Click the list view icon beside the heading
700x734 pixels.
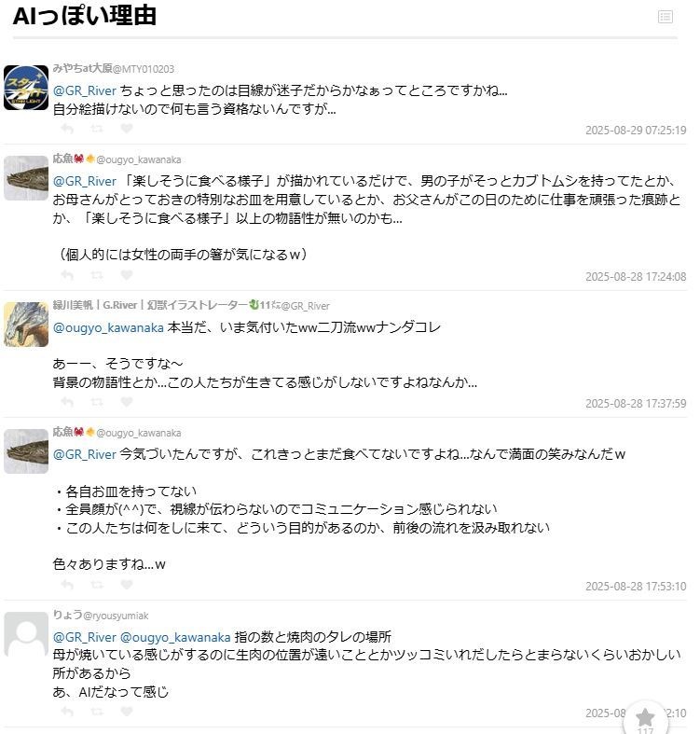(x=665, y=17)
